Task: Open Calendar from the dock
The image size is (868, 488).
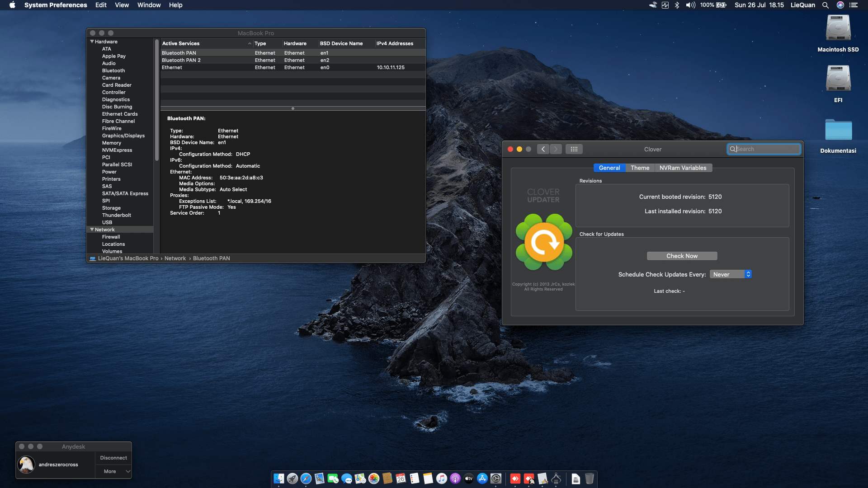Action: 401,479
